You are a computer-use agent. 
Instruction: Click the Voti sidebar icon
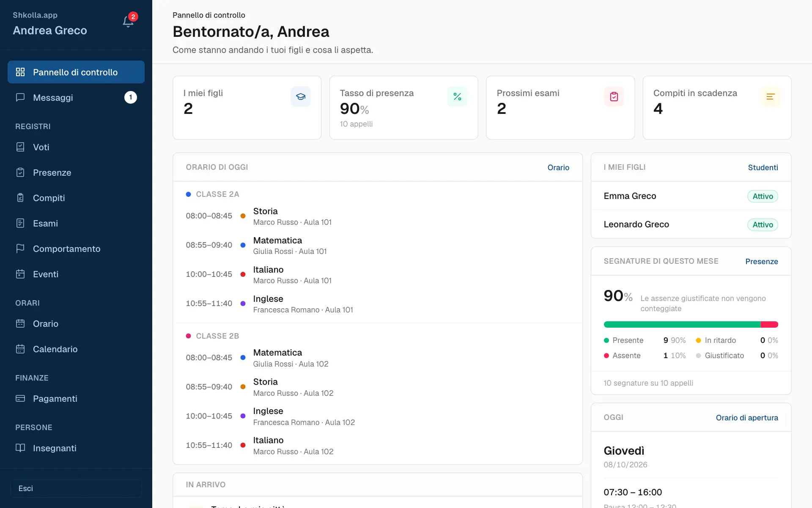coord(20,147)
